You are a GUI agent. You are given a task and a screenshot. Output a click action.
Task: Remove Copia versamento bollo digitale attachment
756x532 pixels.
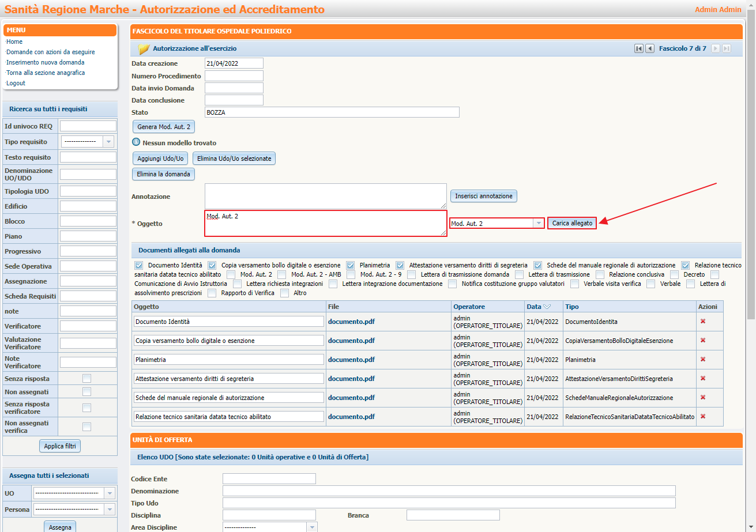click(x=703, y=341)
